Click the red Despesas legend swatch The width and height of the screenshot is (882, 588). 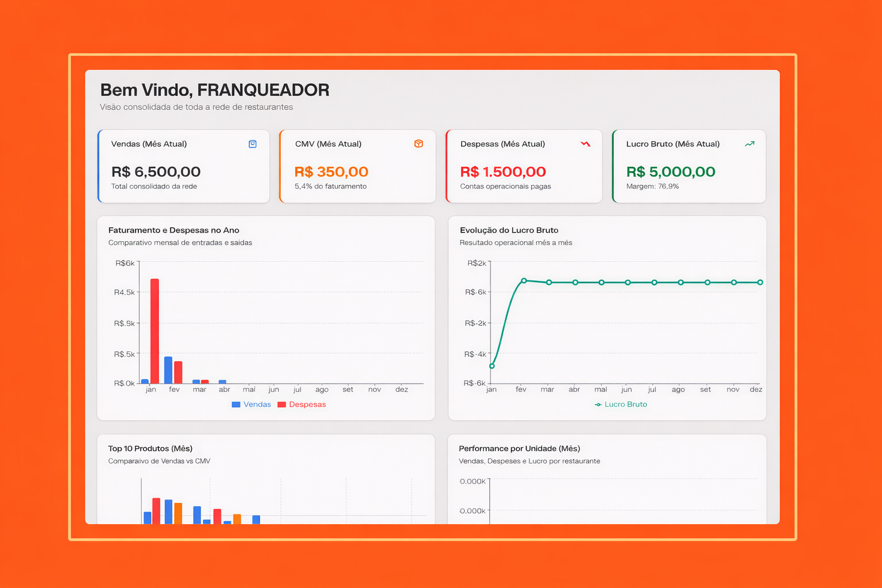[x=281, y=404]
